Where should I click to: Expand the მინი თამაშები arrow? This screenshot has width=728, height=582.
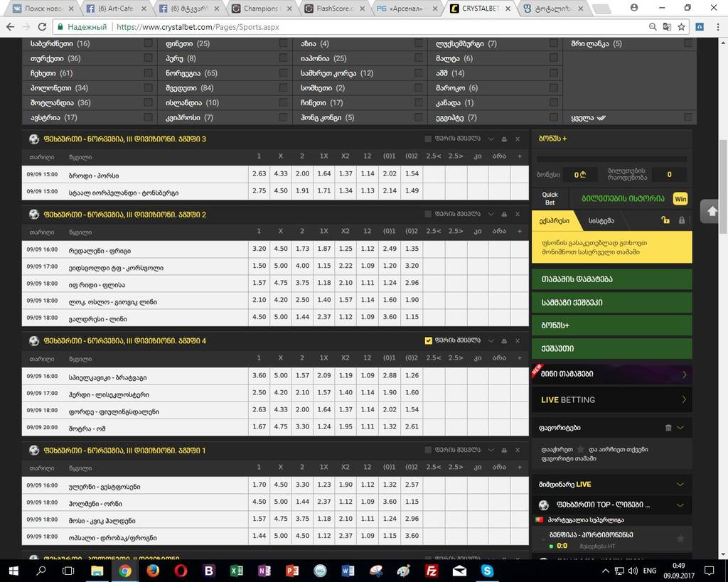click(685, 374)
